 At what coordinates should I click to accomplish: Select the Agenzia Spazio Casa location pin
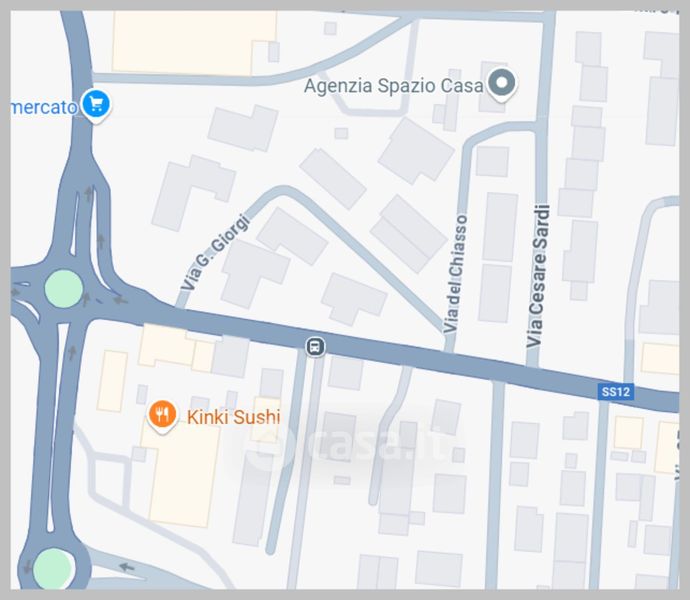point(501,85)
